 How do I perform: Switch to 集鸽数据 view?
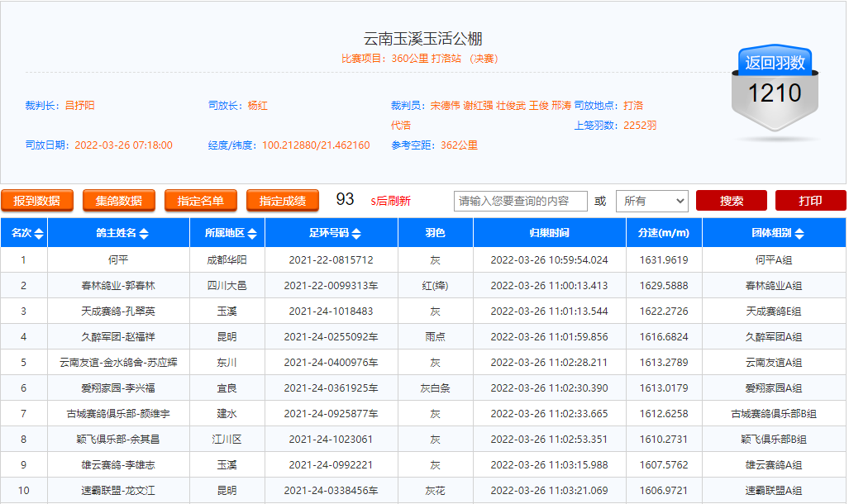119,201
